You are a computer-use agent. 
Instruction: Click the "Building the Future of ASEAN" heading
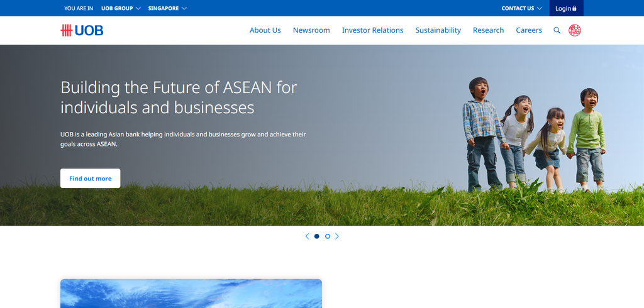pos(179,97)
